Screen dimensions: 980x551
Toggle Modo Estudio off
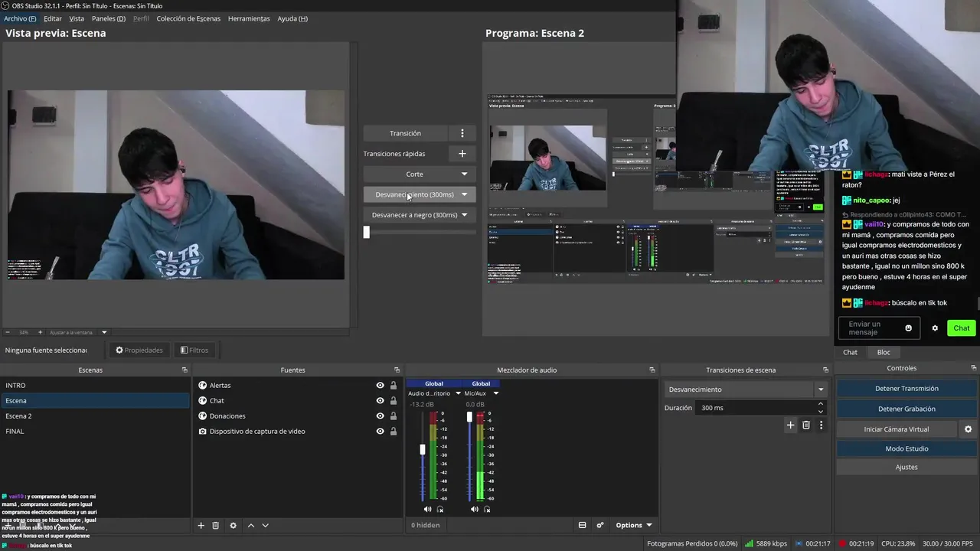(906, 448)
